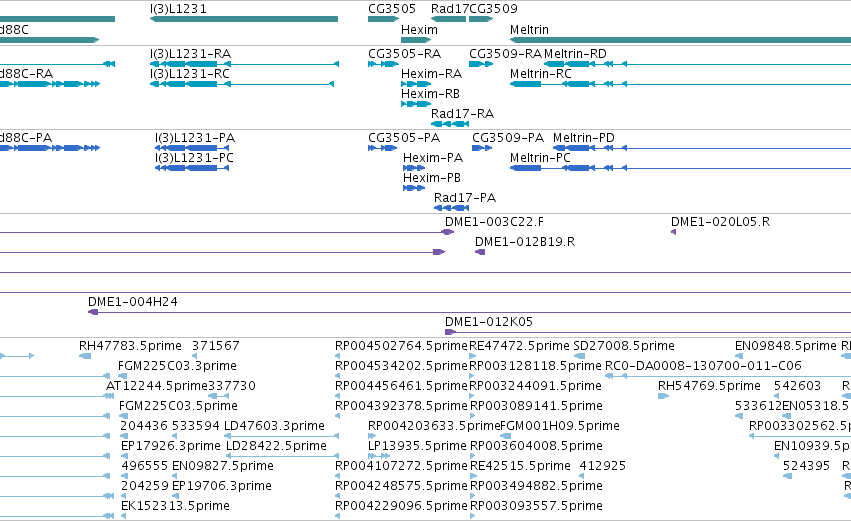Viewport: 851px width, 521px height.
Task: Select the CG3509-PA protein label
Action: [508, 138]
